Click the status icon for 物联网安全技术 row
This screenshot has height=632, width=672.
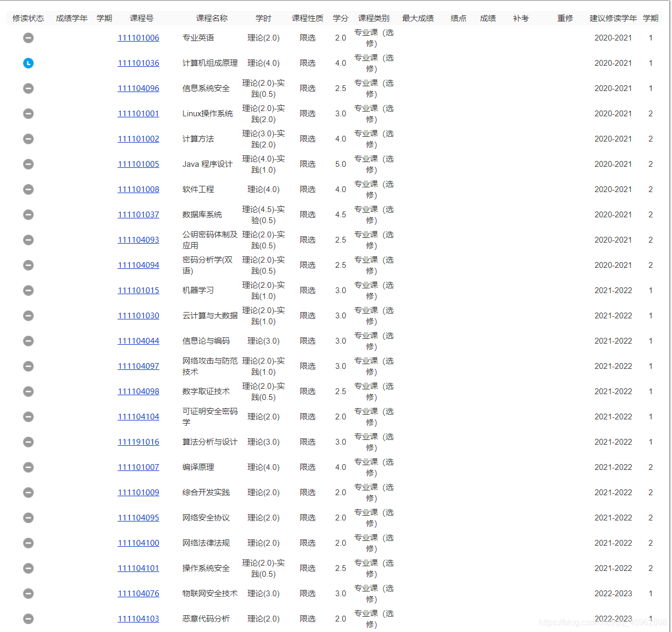point(28,594)
